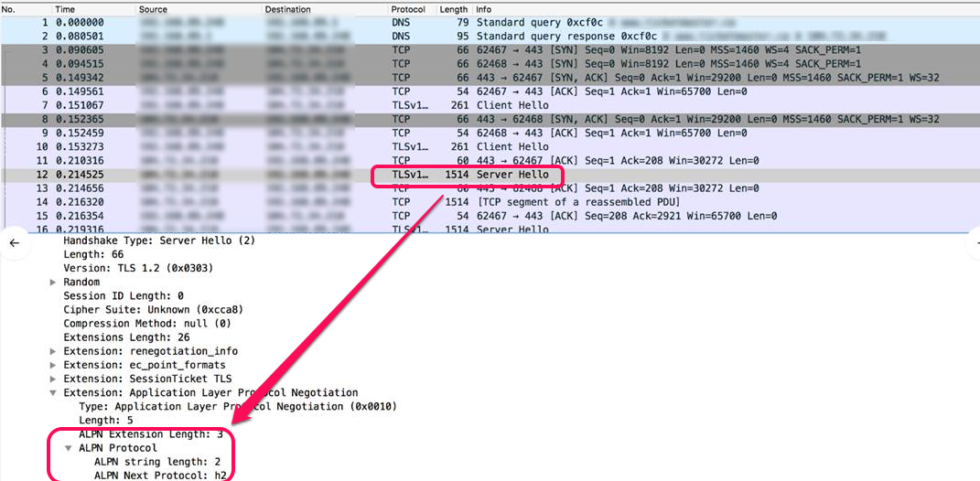Expand Extension: renegotiation_info node
980x481 pixels.
point(54,351)
